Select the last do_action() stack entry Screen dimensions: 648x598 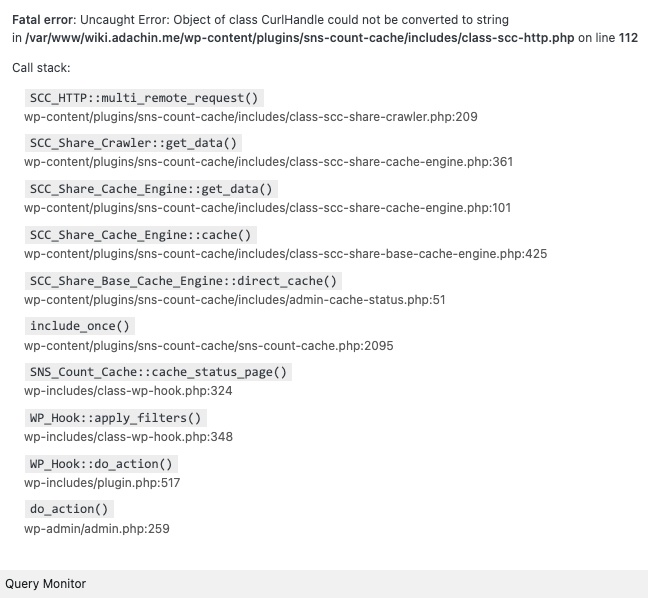[68, 509]
